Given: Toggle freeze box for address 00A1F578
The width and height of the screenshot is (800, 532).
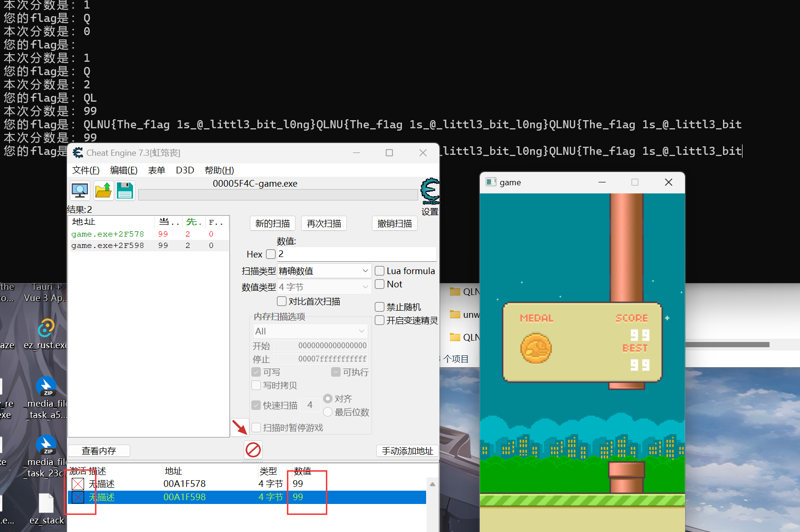Looking at the screenshot, I should tap(78, 484).
